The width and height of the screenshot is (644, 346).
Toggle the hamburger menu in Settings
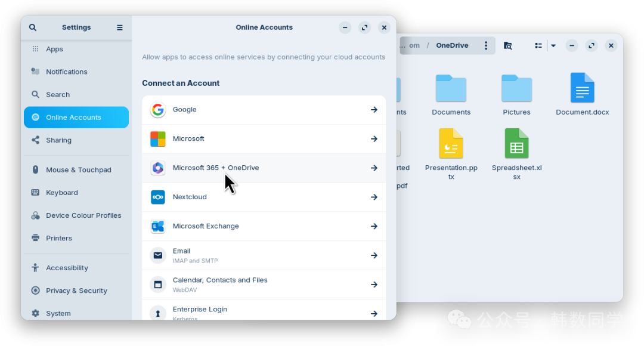pos(119,27)
